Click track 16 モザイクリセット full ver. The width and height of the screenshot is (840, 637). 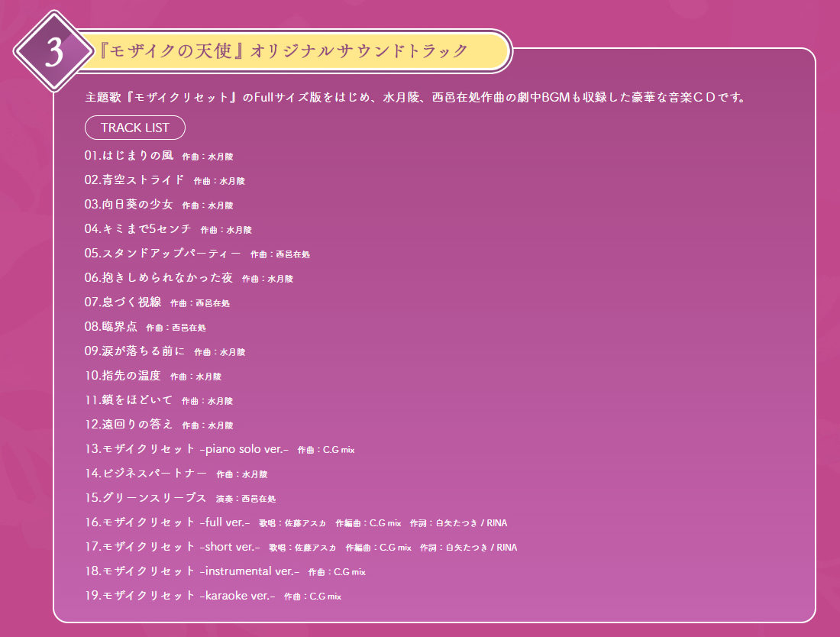167,522
